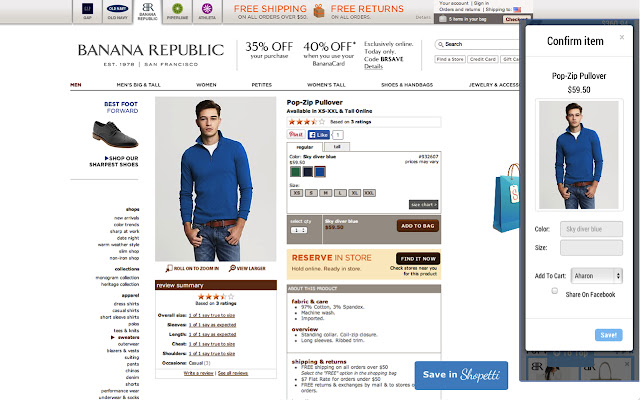Viewport: 640px width, 400px height.
Task: Select the dark navy color swatch
Action: point(307,172)
